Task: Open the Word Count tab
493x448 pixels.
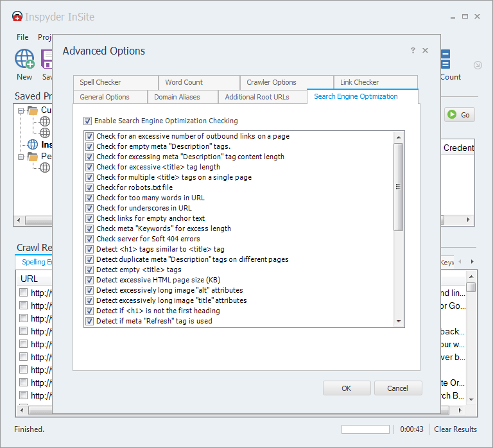Action: pos(200,82)
